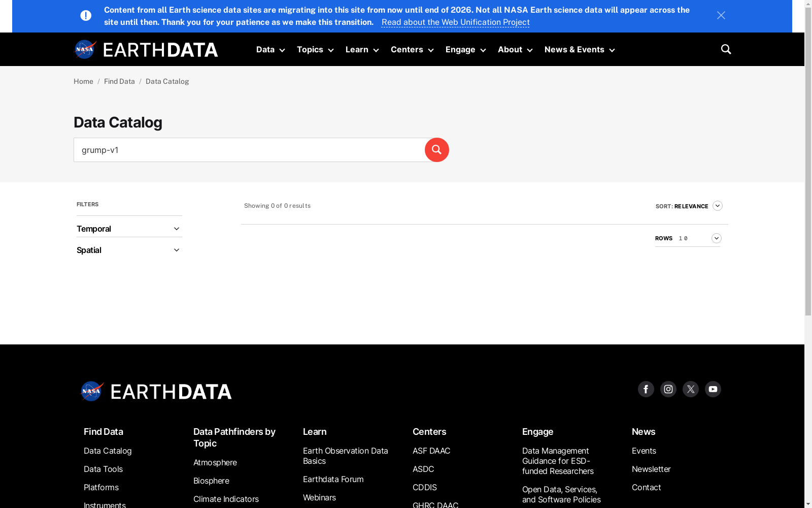Close the migration notice banner

(721, 15)
